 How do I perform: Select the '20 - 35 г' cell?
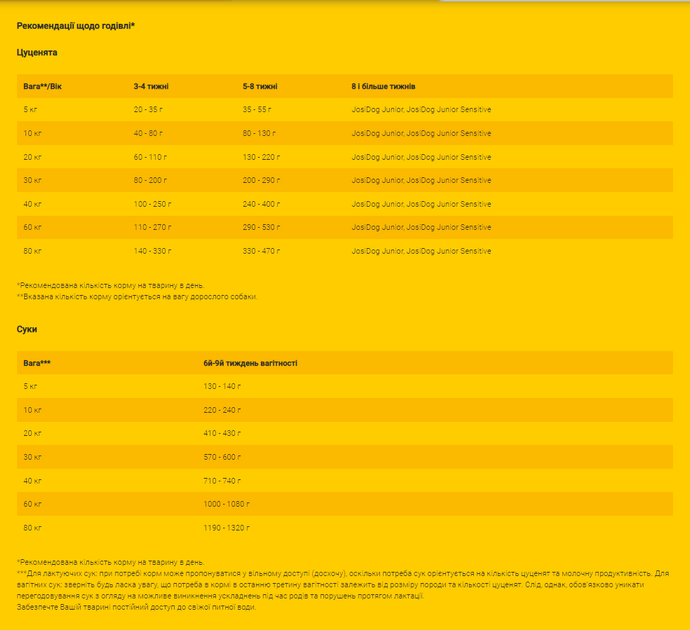(148, 110)
